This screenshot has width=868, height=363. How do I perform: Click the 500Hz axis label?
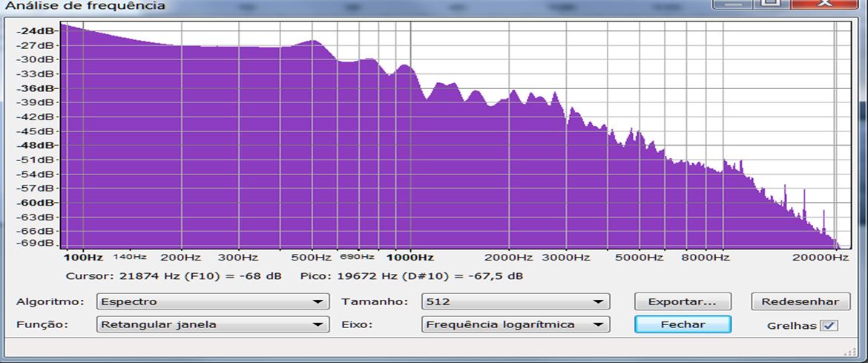coord(312,258)
